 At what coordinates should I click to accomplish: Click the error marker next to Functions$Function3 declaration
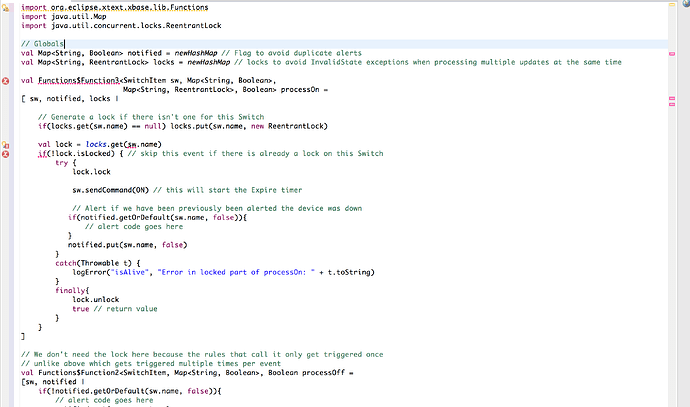tap(6, 79)
